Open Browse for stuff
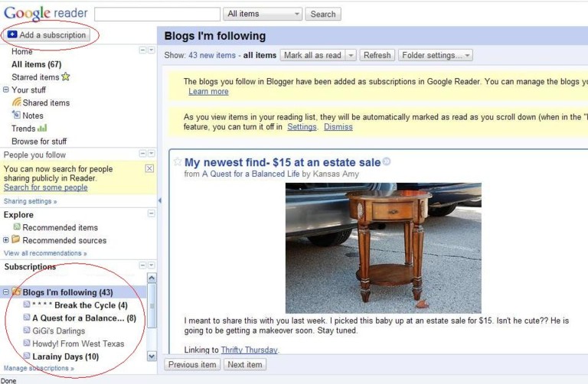 tap(39, 142)
